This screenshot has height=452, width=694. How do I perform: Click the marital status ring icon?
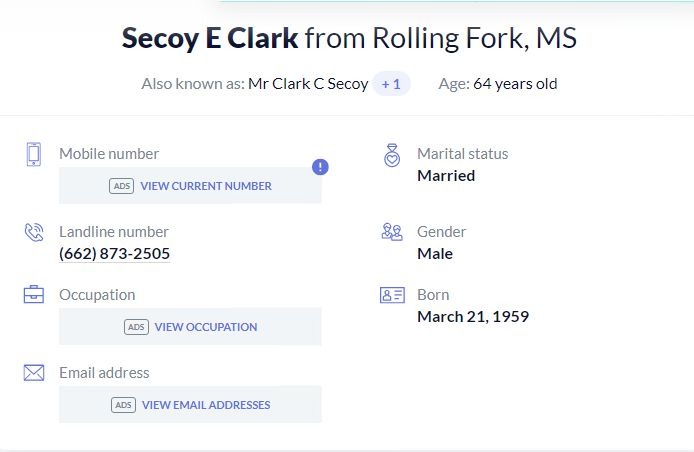[x=392, y=155]
